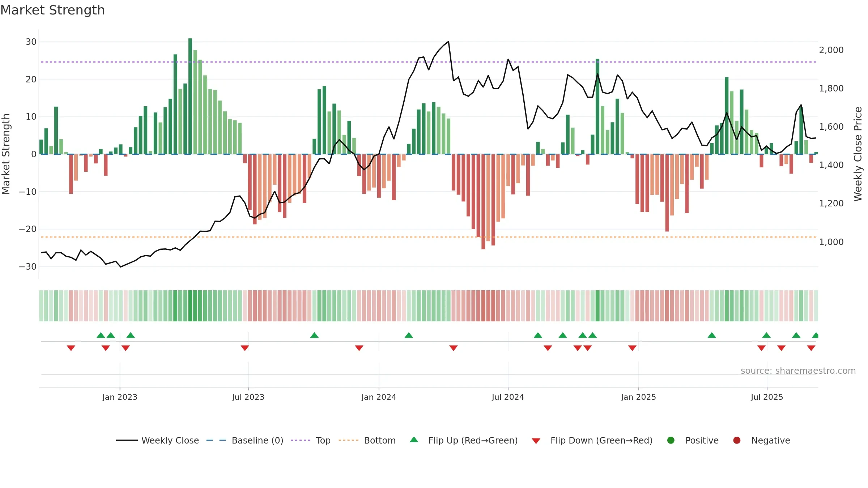Click the Flip Down triangle just before Jan 2024
Screen dimensions: 868x488
pos(359,348)
